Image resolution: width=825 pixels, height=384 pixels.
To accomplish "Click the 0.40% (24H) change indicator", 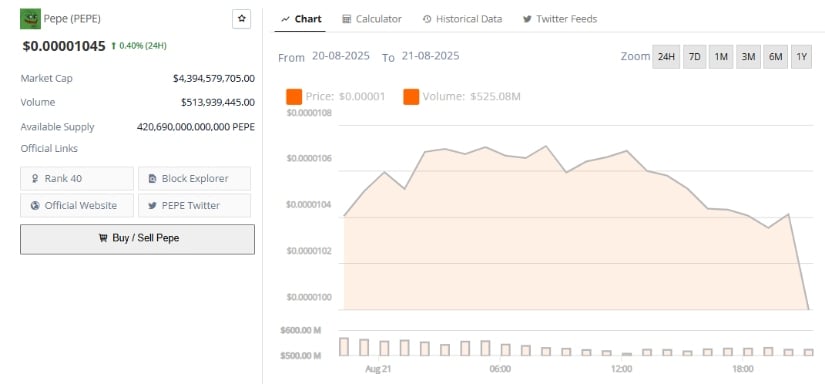I will [x=139, y=46].
